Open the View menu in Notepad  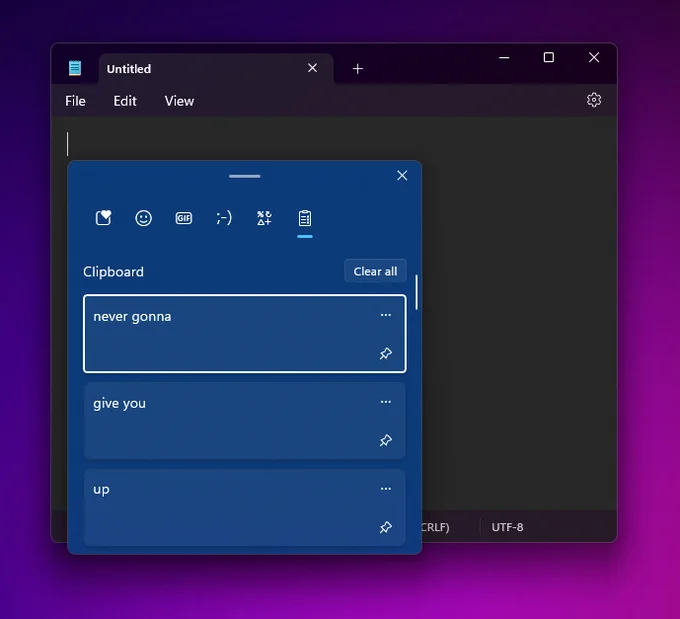click(x=179, y=101)
